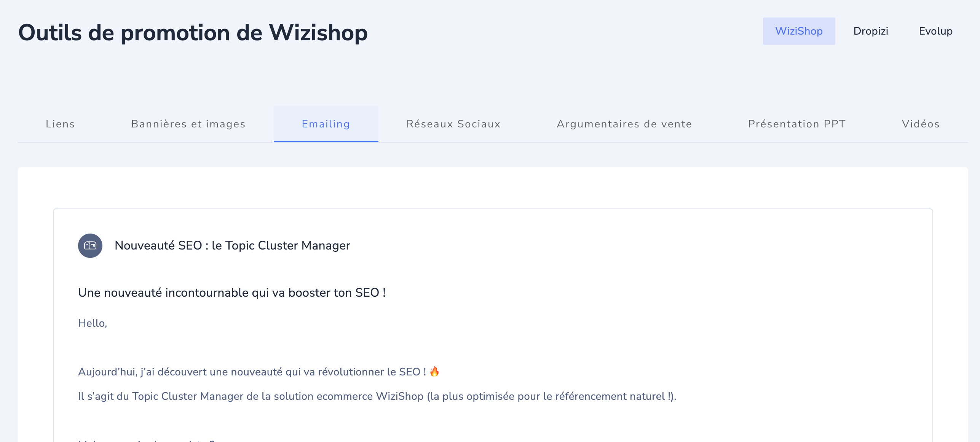
Task: Open the Présentation PPT tab
Action: (797, 124)
